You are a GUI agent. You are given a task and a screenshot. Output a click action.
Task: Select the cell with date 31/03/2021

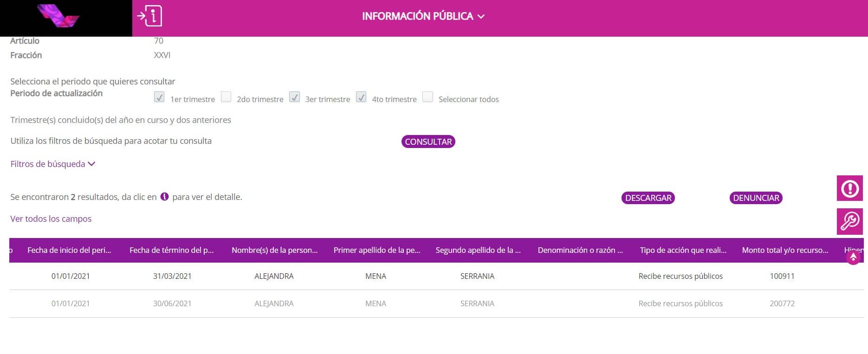[x=172, y=276]
